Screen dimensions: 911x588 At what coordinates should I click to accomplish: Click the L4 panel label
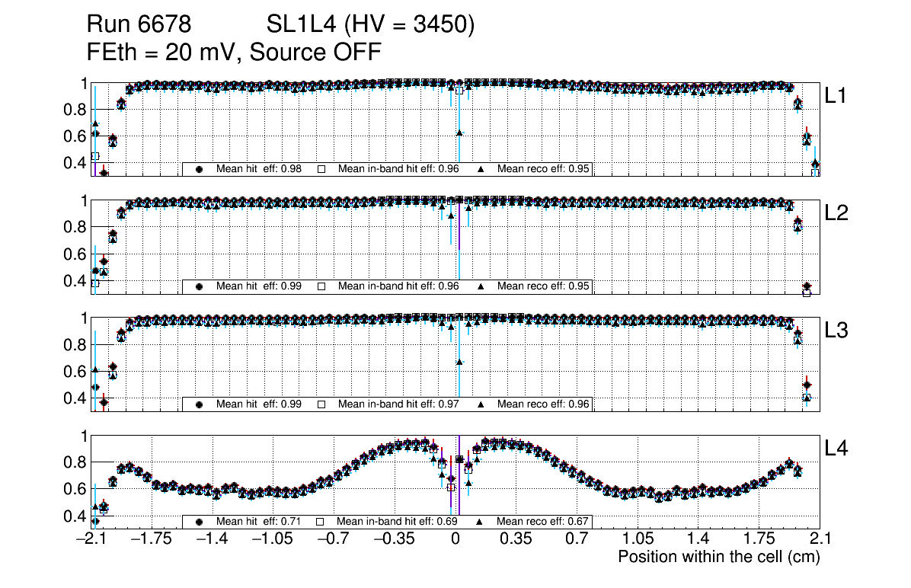(x=837, y=449)
